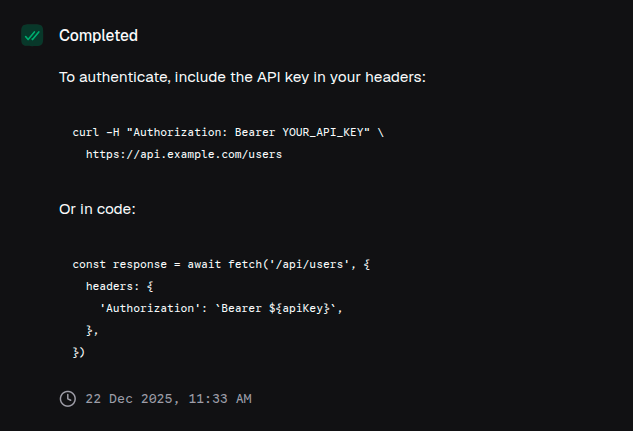Click the -H flag in curl command
This screenshot has height=431, width=633.
[x=113, y=132]
